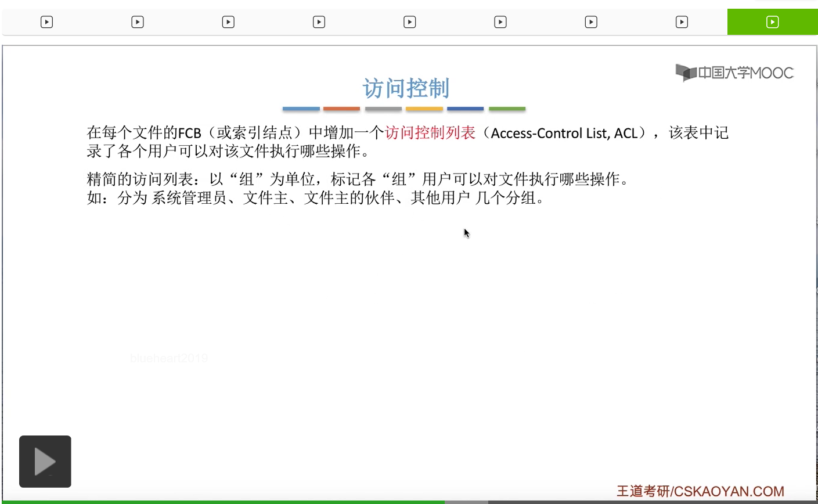The height and width of the screenshot is (504, 818).
Task: Open the fourth video segment in the top strip
Action: point(319,22)
